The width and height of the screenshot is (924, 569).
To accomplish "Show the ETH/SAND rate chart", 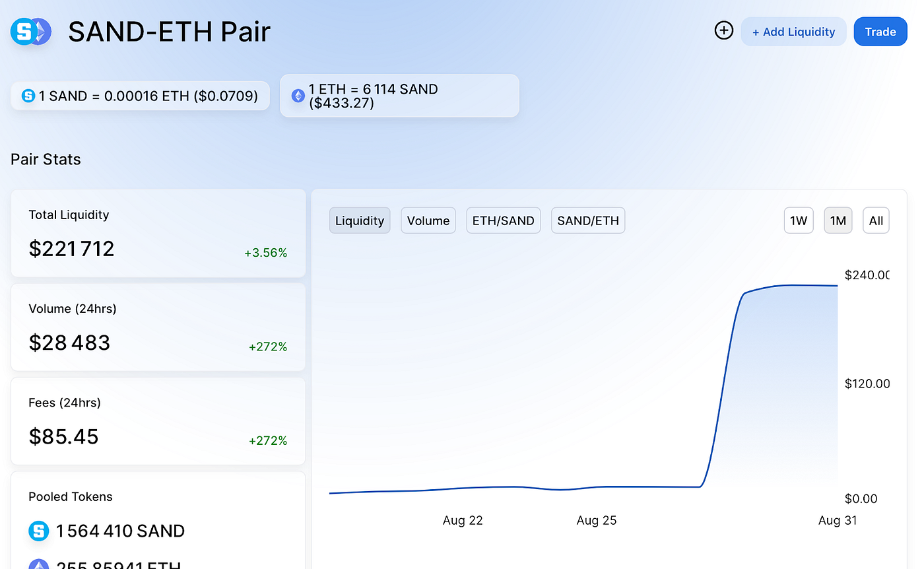I will 504,220.
